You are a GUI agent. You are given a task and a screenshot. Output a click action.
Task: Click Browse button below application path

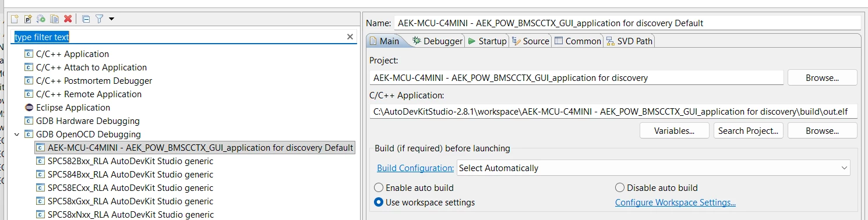click(x=822, y=131)
